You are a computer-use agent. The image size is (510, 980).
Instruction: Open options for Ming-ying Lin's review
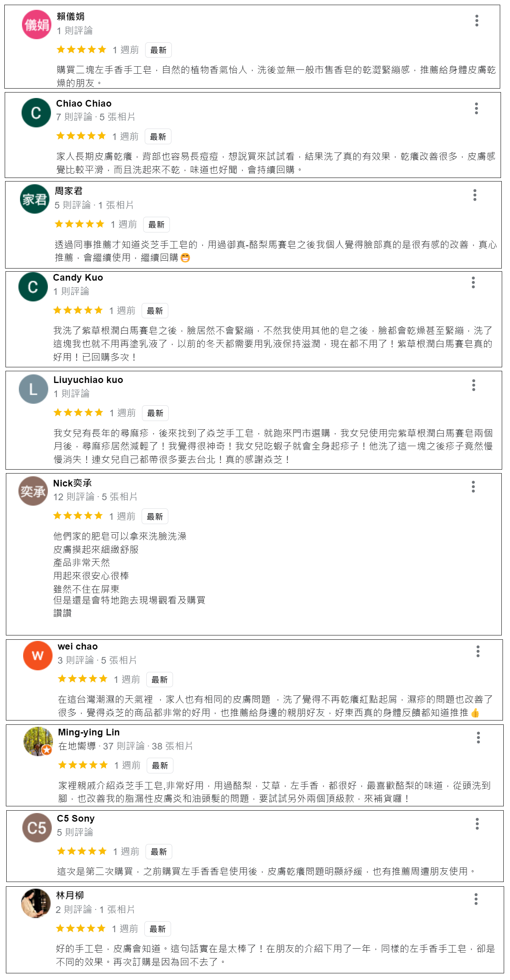[478, 737]
